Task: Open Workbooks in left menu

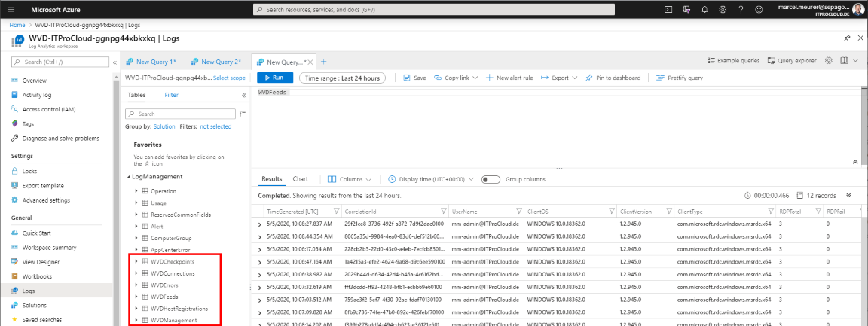Action: (x=37, y=276)
